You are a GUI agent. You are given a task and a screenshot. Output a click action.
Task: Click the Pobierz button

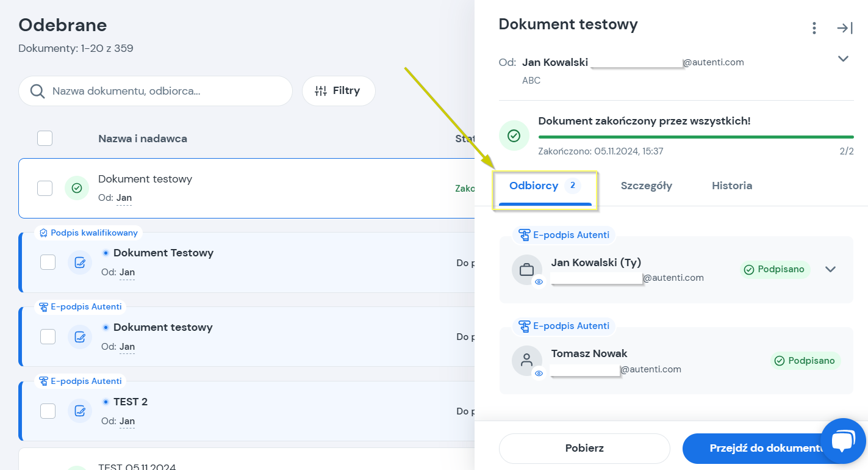[x=584, y=449]
